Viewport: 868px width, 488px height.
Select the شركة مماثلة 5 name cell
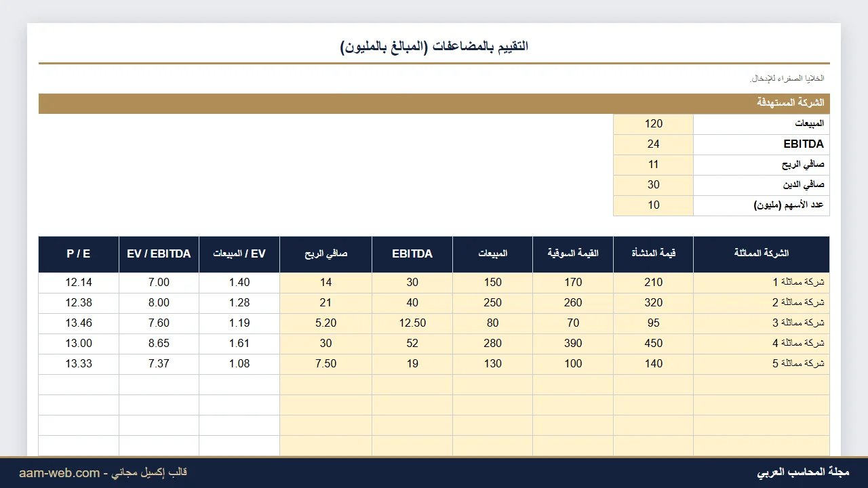[762, 364]
